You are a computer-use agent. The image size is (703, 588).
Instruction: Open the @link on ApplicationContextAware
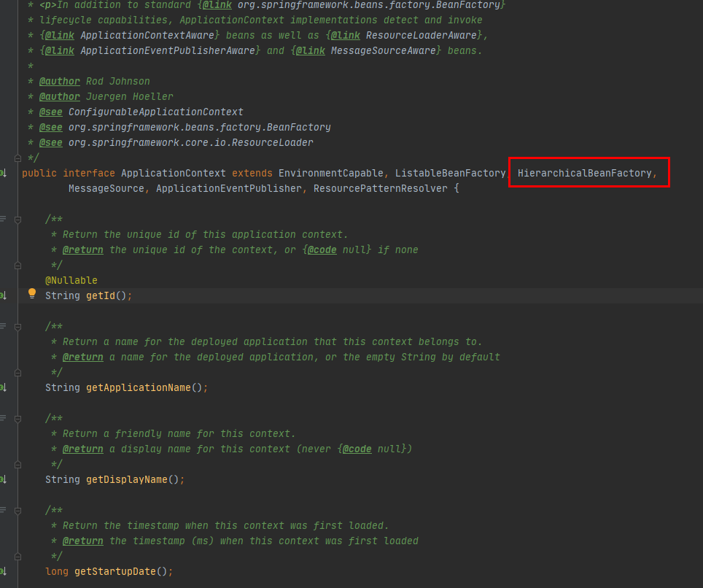(59, 35)
